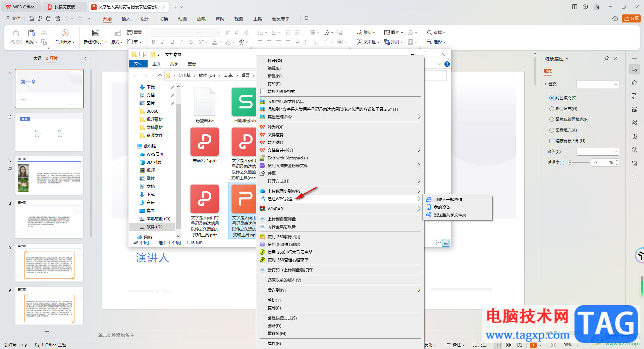
Task: Start slideshow from status bar play button
Action: (533, 345)
